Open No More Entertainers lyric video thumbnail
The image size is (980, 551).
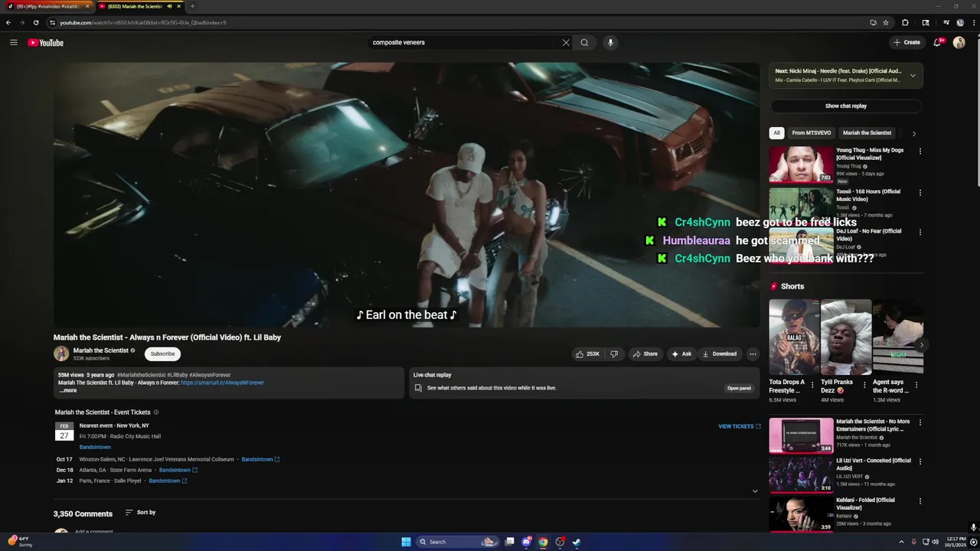[802, 435]
